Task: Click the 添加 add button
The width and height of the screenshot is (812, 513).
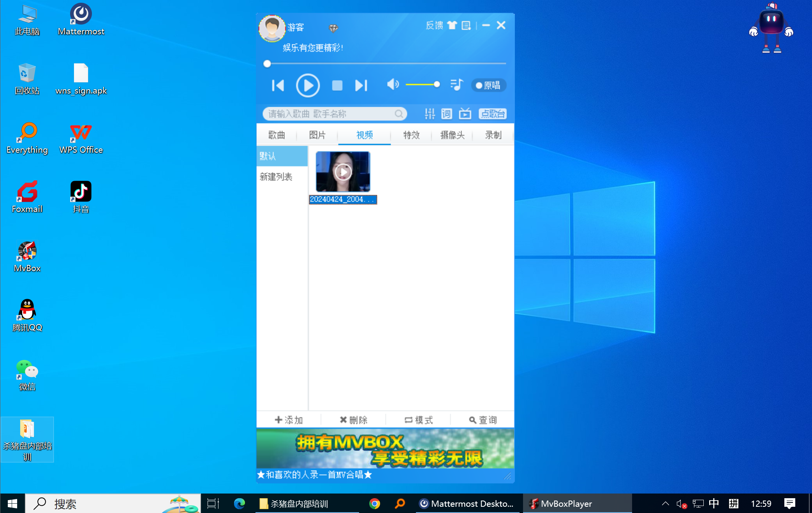Action: 289,420
